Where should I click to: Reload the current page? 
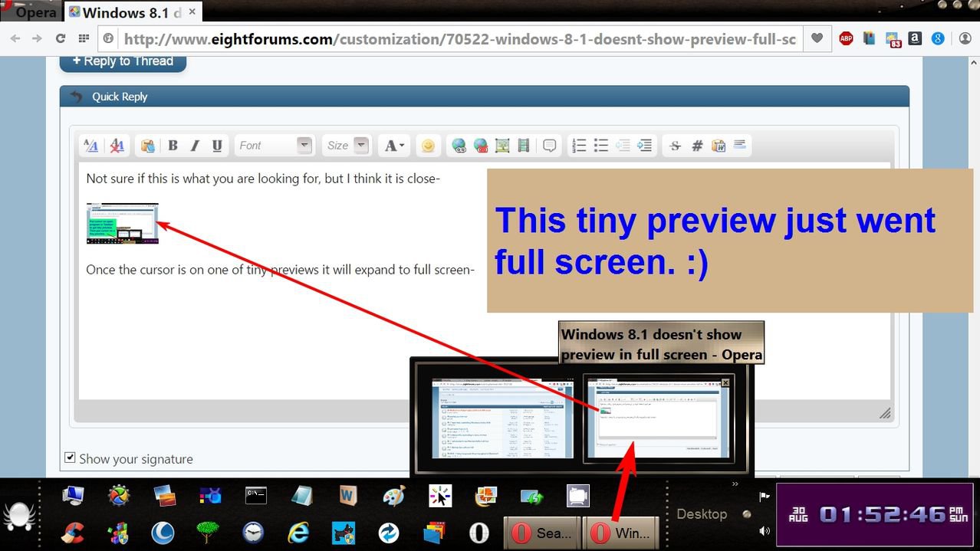click(x=61, y=38)
